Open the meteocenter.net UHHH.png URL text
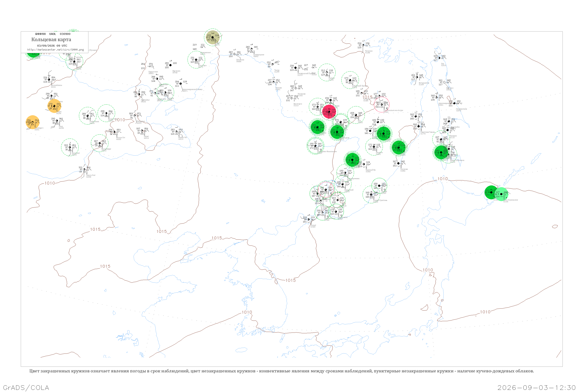Viewport: 588px width, 392px height. click(x=55, y=50)
